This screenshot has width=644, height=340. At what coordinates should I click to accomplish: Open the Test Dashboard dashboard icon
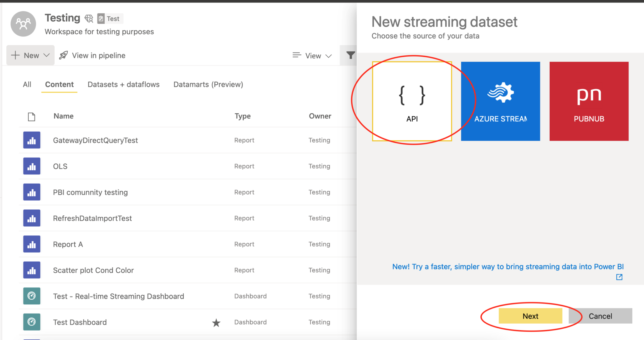click(31, 322)
